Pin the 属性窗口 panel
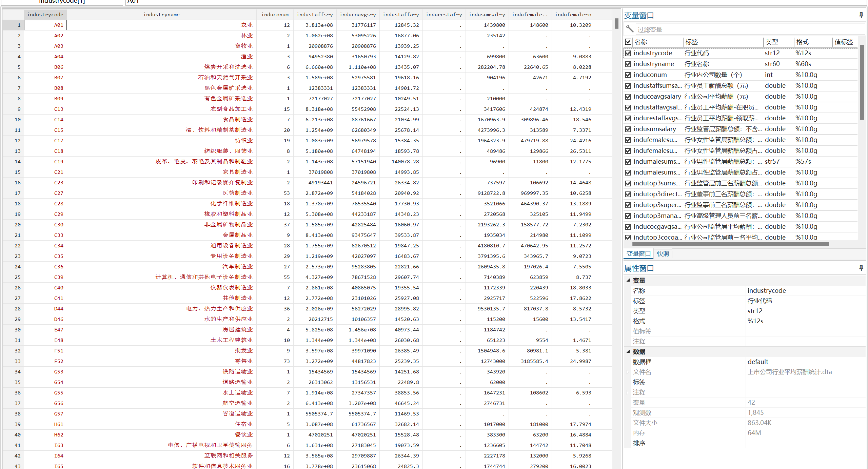Image resolution: width=868 pixels, height=469 pixels. click(x=861, y=268)
